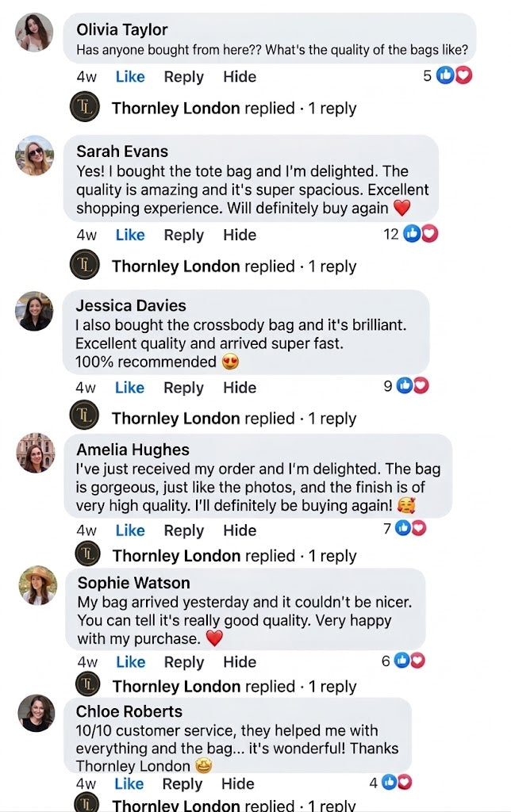This screenshot has height=812, width=511.
Task: Like Jessica Davies's comment
Action: (129, 387)
